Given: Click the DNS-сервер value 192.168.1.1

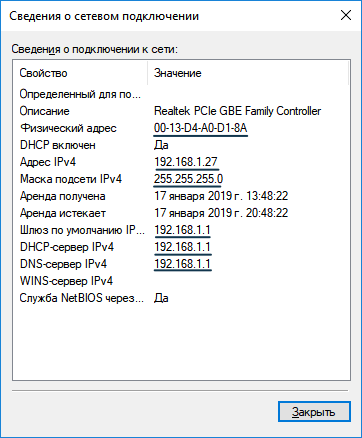Looking at the screenshot, I should click(x=182, y=264).
